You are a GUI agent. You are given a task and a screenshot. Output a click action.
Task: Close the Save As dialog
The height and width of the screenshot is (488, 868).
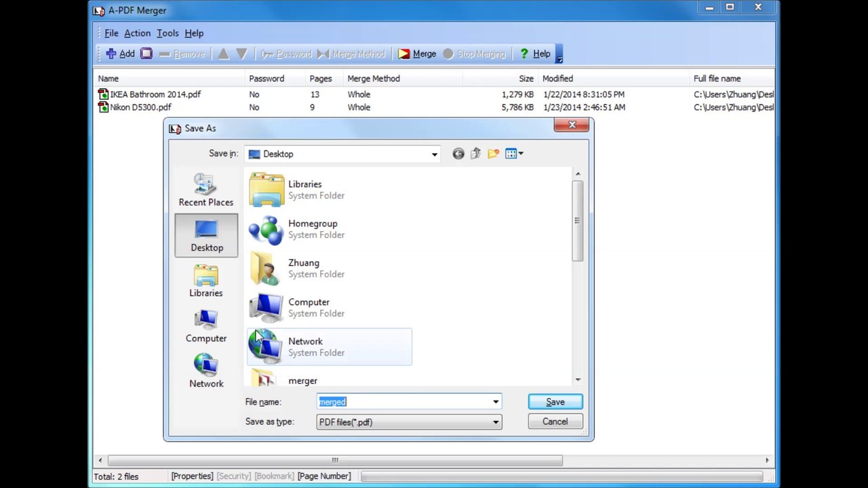(572, 125)
